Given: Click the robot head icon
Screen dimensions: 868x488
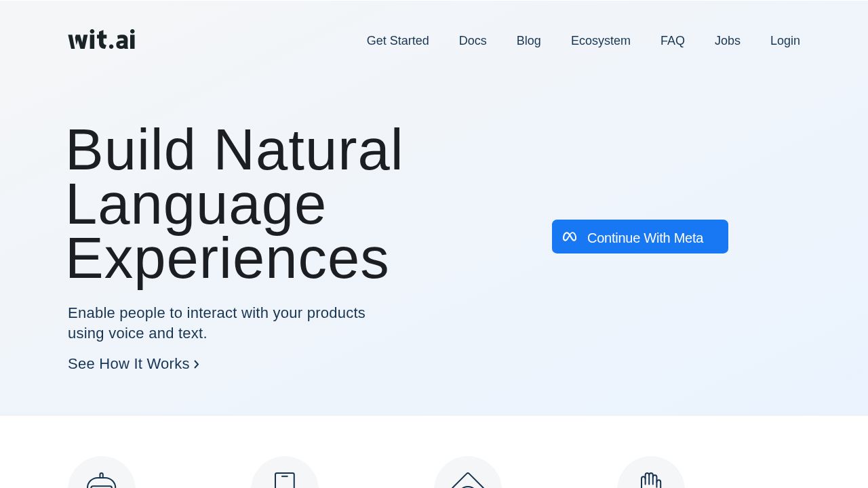Looking at the screenshot, I should click(x=102, y=481).
